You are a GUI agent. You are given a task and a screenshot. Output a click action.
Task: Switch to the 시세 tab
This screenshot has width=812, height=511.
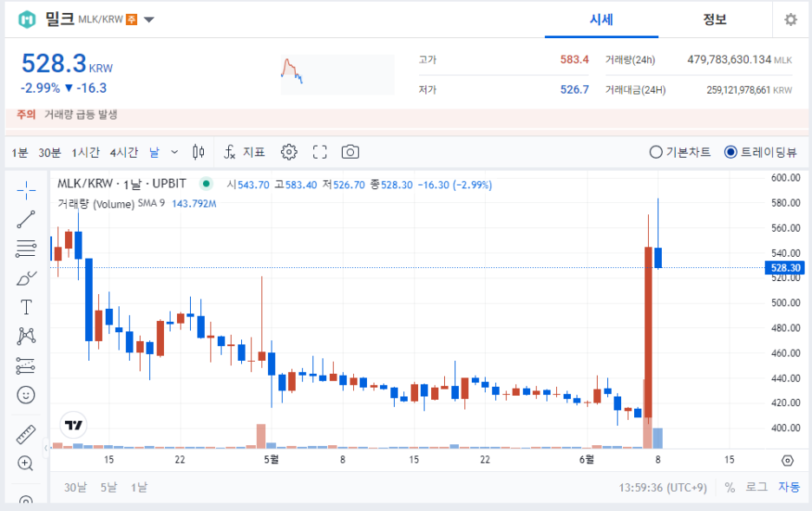tap(601, 20)
